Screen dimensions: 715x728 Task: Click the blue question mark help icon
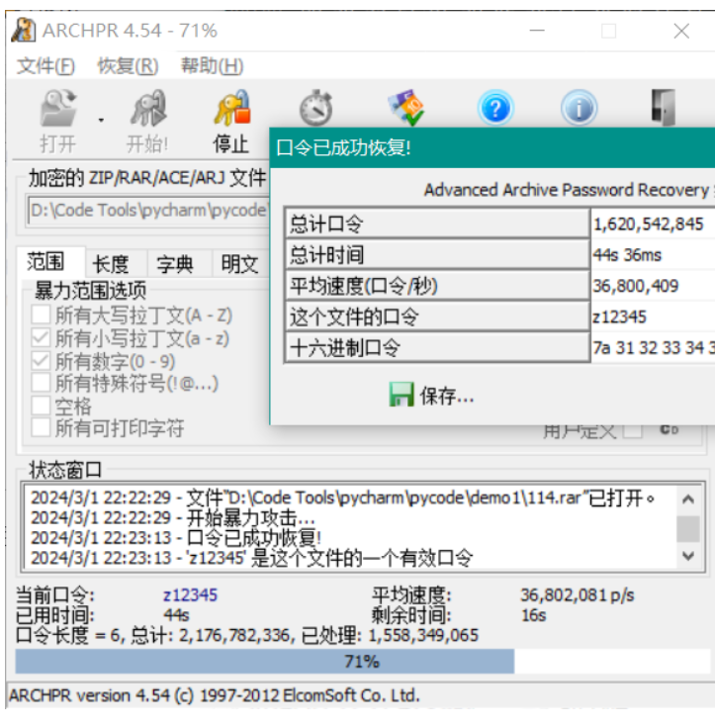pyautogui.click(x=494, y=109)
